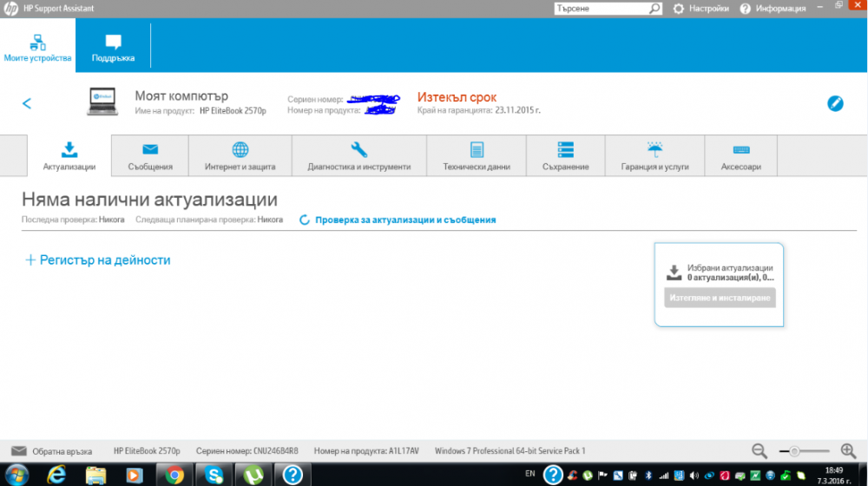Click the question mark icon beside Информация
Viewport: 868px width, 486px height.
click(x=745, y=9)
